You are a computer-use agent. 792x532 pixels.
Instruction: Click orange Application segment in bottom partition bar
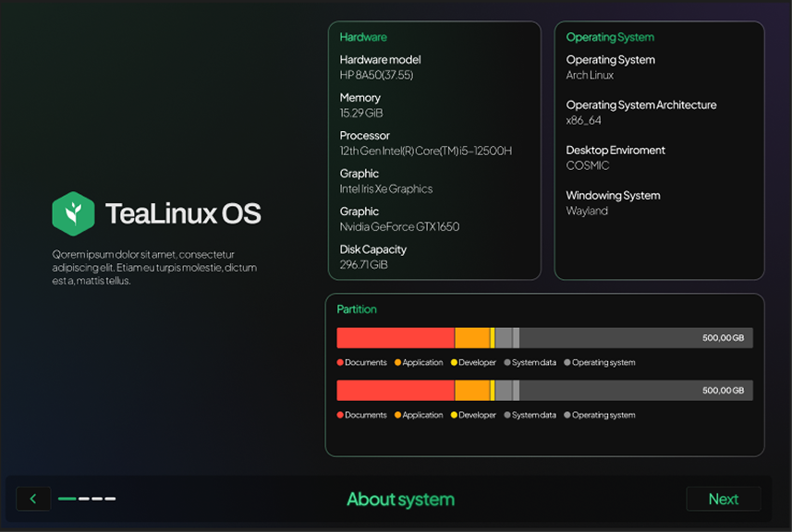pyautogui.click(x=471, y=391)
